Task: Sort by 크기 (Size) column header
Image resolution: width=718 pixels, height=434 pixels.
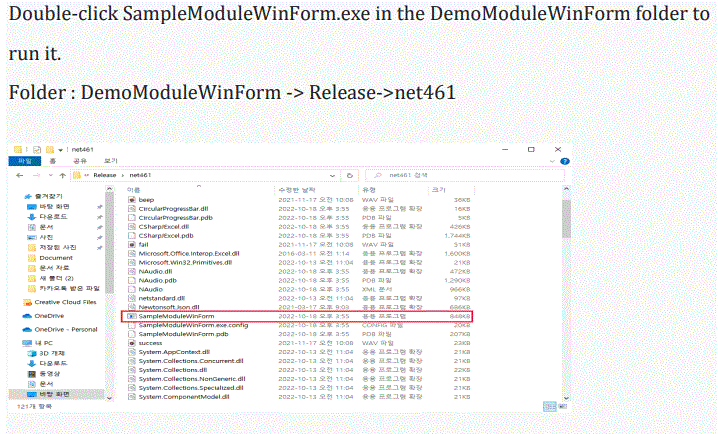Action: [x=439, y=190]
